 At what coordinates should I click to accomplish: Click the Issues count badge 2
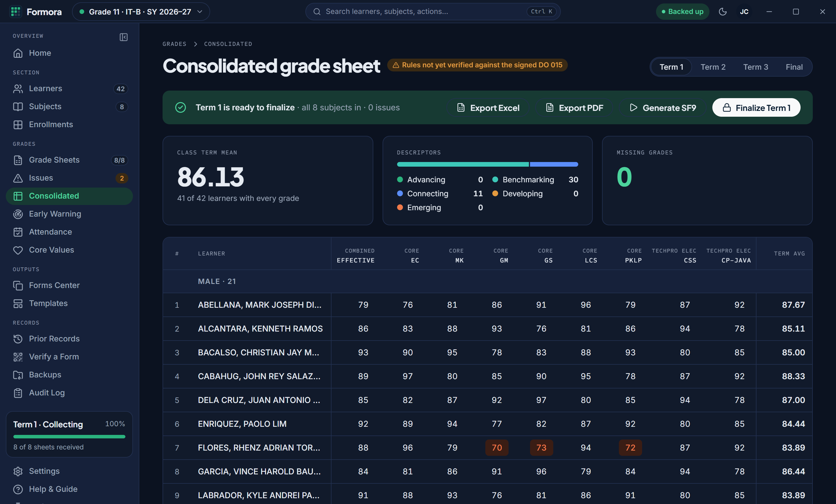click(122, 178)
